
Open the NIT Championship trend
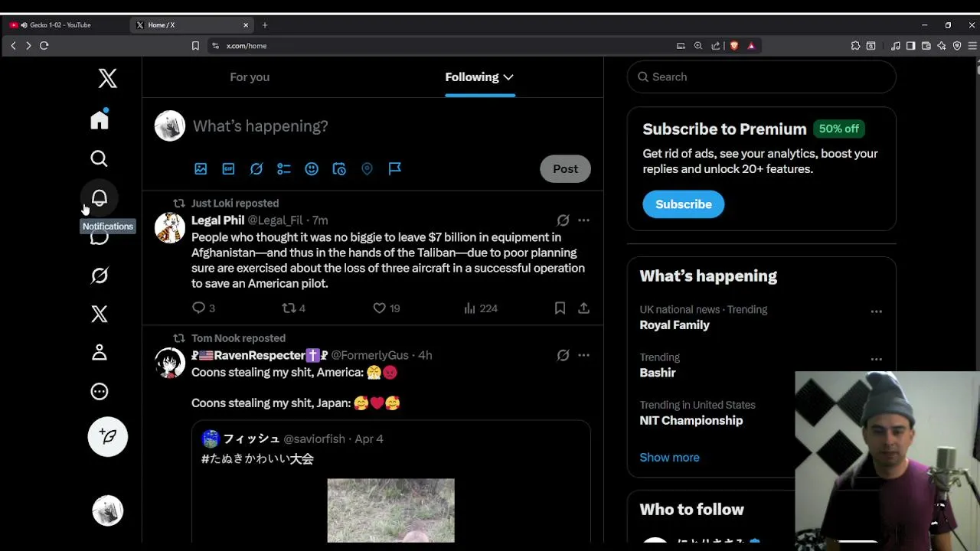coord(691,420)
